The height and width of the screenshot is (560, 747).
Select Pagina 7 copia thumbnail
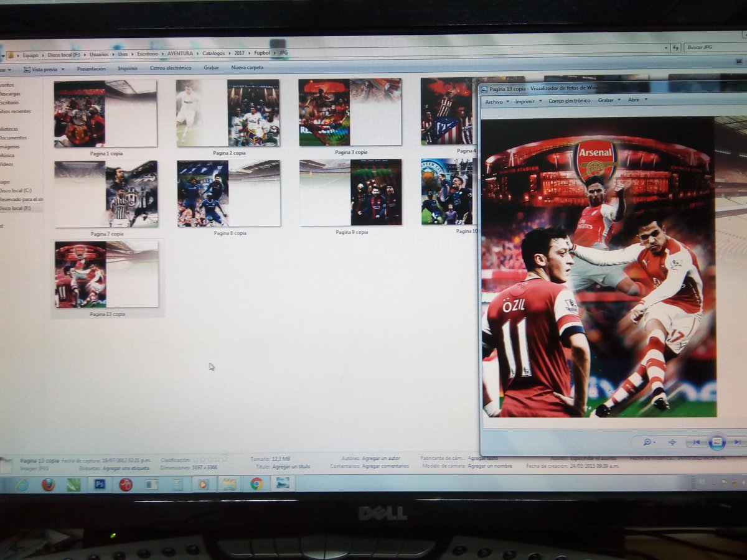(x=106, y=194)
